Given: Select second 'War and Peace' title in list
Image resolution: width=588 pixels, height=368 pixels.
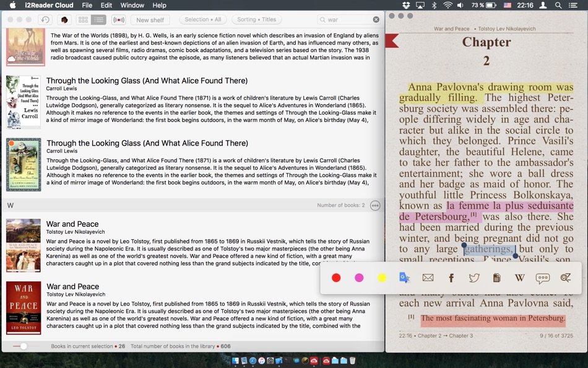Looking at the screenshot, I should tap(73, 286).
